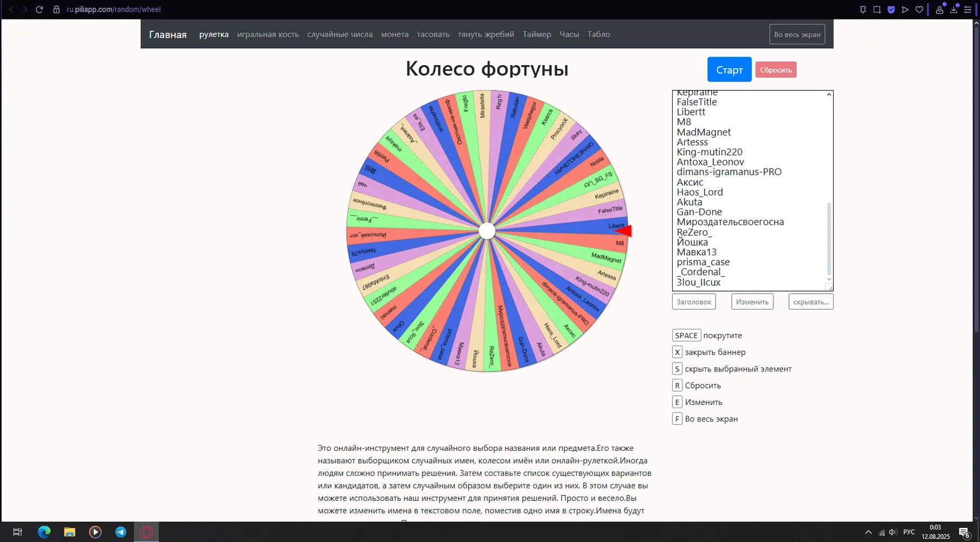980x542 pixels.
Task: Click Мироздательсвоегосна in the names list
Action: click(x=730, y=222)
